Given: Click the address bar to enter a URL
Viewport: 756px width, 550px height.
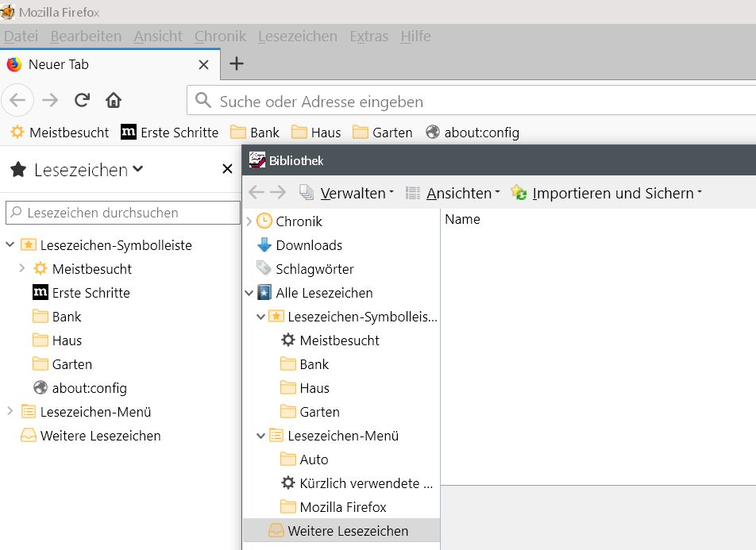Looking at the screenshot, I should pos(472,101).
